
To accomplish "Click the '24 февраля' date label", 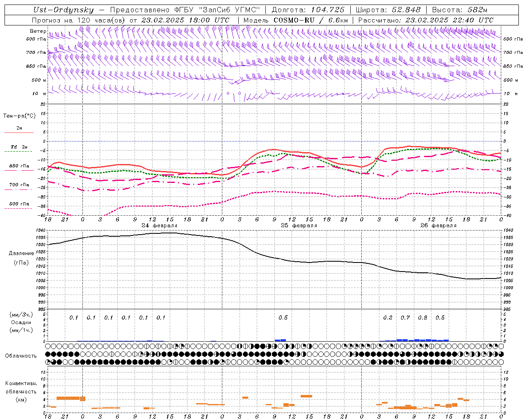I will click(x=160, y=225).
